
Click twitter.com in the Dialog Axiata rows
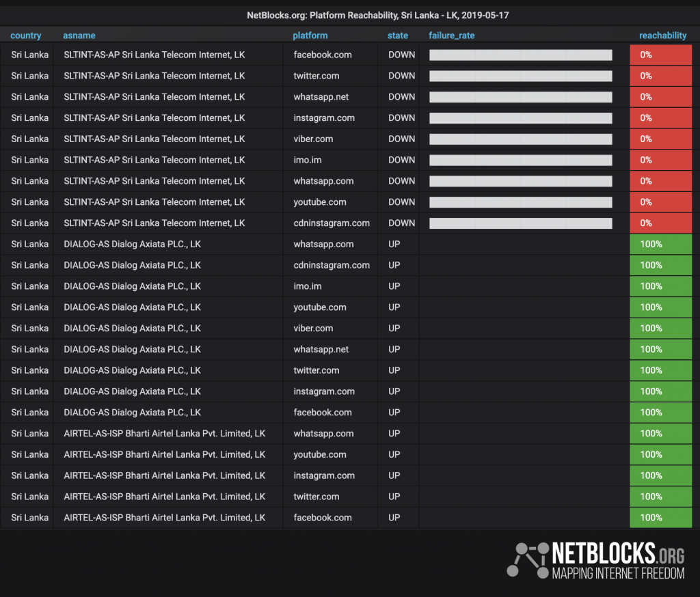pos(316,370)
